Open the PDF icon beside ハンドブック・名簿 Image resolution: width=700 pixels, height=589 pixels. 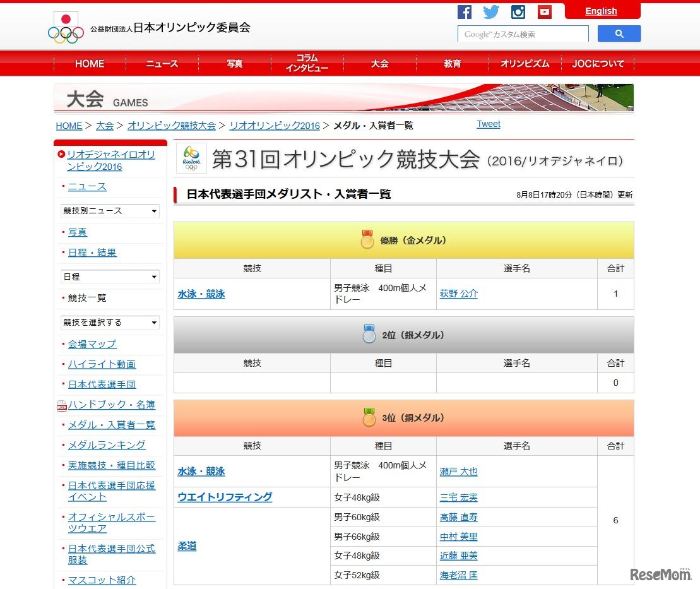click(x=62, y=405)
